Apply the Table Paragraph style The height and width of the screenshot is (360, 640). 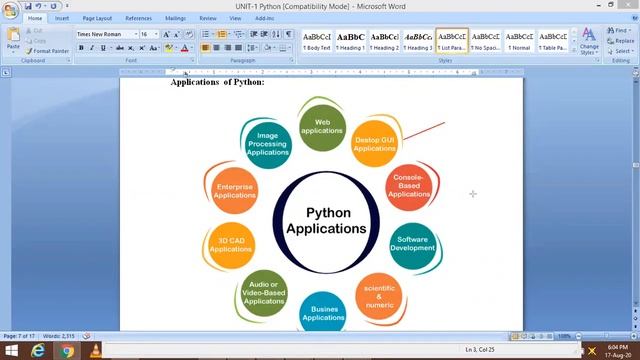553,41
